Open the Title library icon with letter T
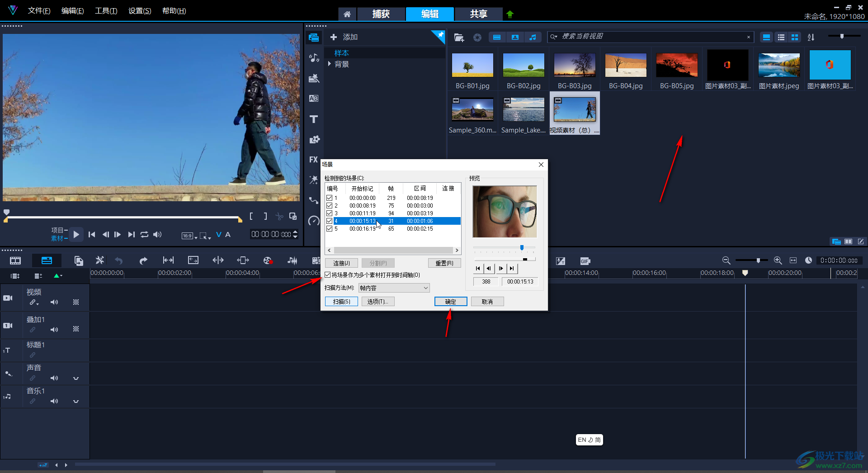868x473 pixels. point(314,119)
